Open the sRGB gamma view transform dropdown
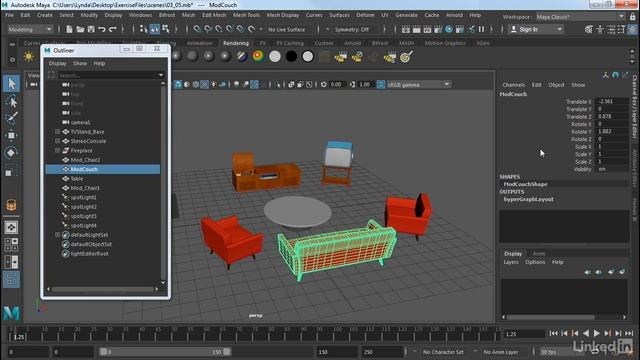This screenshot has width=640, height=360. point(418,84)
